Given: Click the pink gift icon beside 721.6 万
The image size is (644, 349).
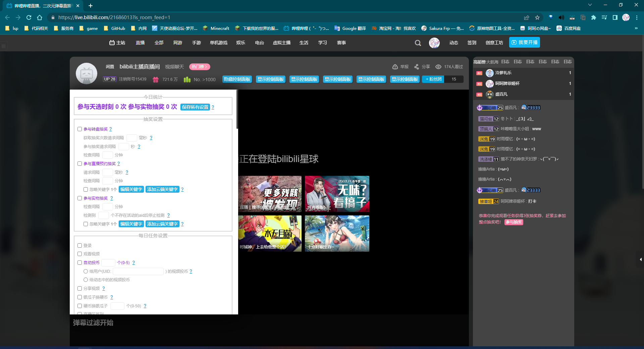Looking at the screenshot, I should point(156,80).
